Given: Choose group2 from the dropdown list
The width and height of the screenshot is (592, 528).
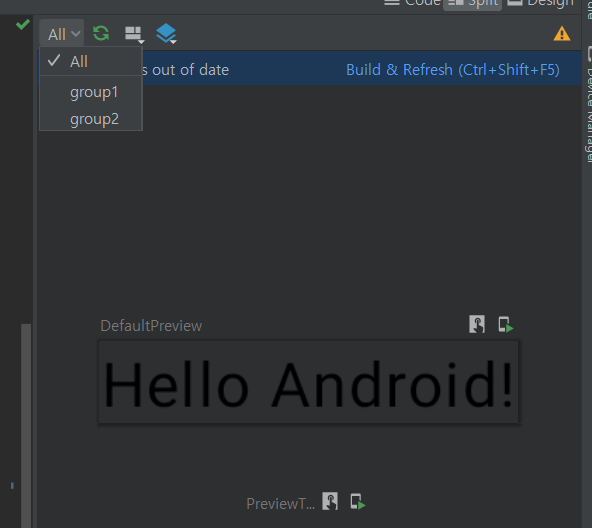Looking at the screenshot, I should (x=91, y=119).
